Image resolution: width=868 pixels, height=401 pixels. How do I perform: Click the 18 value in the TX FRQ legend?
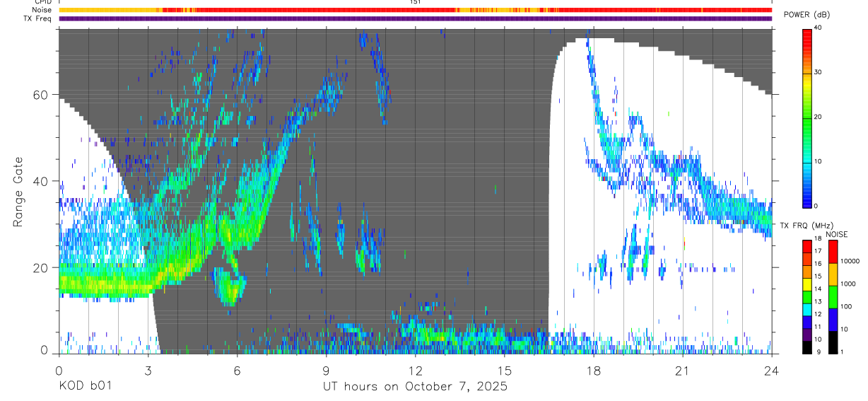point(818,238)
